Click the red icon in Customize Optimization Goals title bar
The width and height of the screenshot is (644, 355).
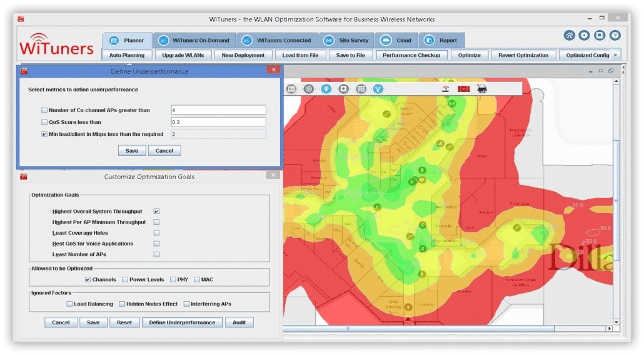tap(24, 177)
